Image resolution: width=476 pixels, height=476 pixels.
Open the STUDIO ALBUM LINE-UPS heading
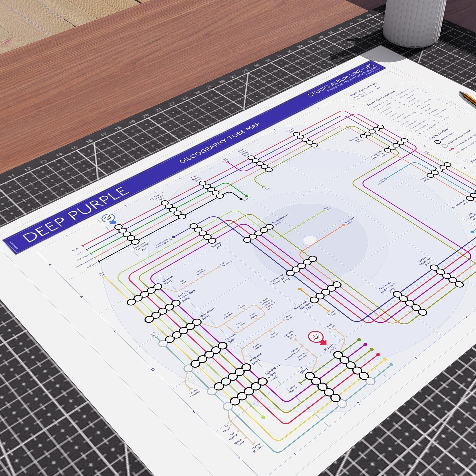pyautogui.click(x=341, y=80)
